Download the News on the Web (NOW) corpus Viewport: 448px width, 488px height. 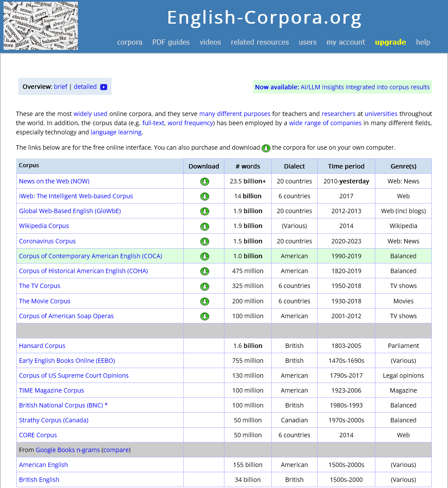click(204, 181)
